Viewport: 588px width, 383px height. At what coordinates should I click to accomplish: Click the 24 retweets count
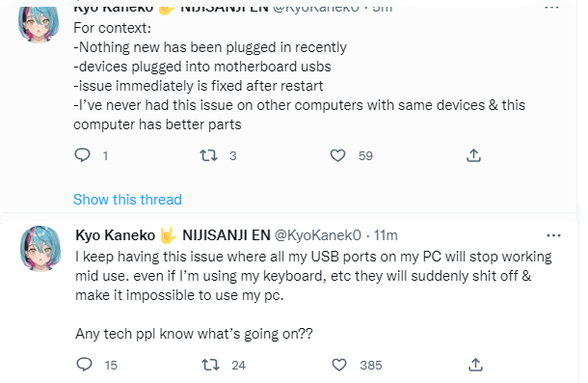coord(238,365)
